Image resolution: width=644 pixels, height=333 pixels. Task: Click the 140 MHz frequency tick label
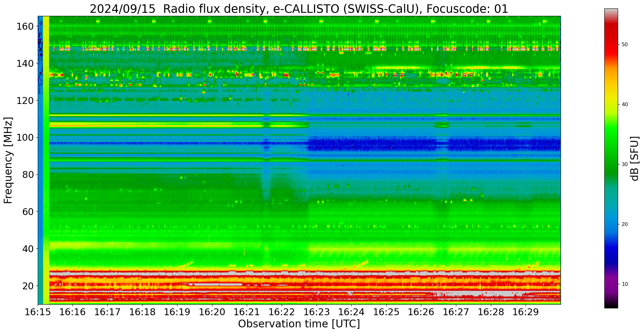click(25, 63)
